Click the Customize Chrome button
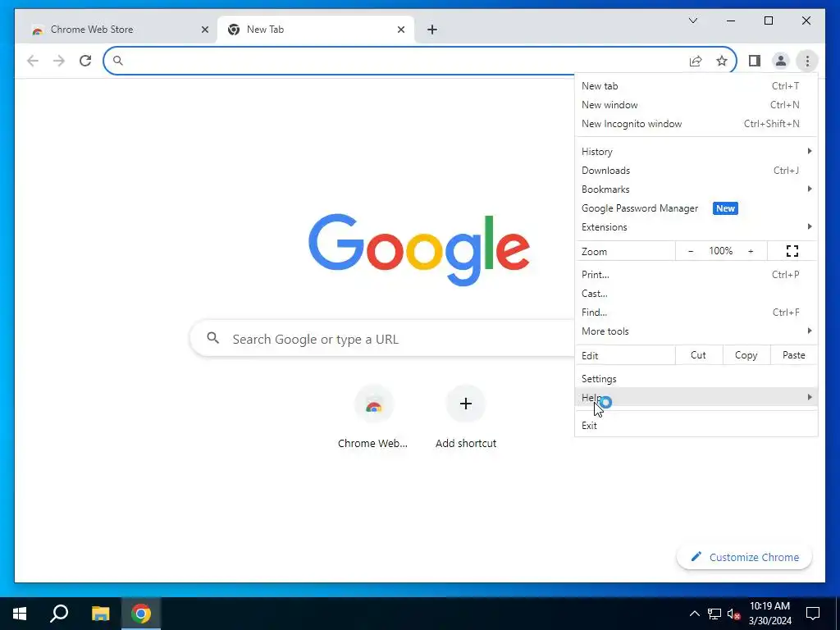Image resolution: width=840 pixels, height=630 pixels. pos(745,557)
